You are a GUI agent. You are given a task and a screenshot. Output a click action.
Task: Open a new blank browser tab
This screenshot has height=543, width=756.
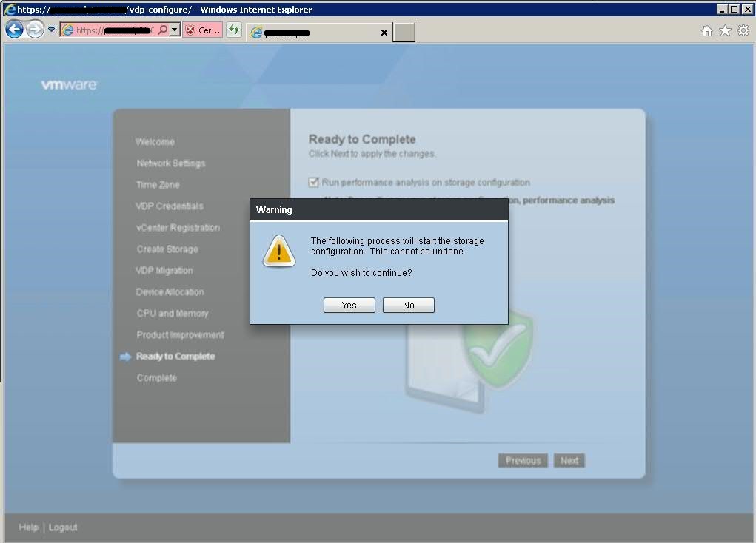coord(404,33)
